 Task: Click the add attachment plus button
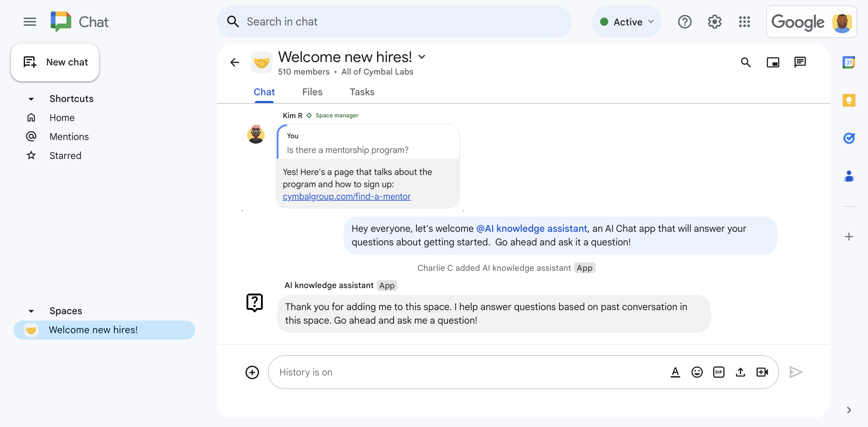click(253, 372)
